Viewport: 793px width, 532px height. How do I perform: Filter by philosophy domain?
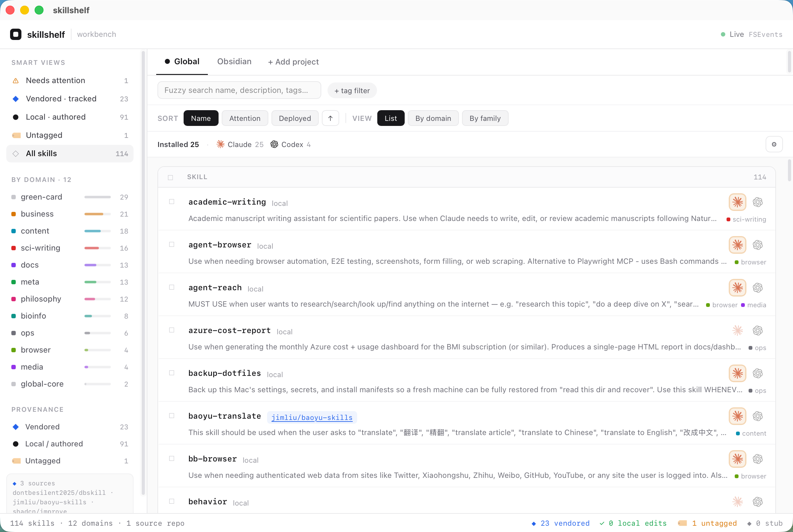coord(70,299)
